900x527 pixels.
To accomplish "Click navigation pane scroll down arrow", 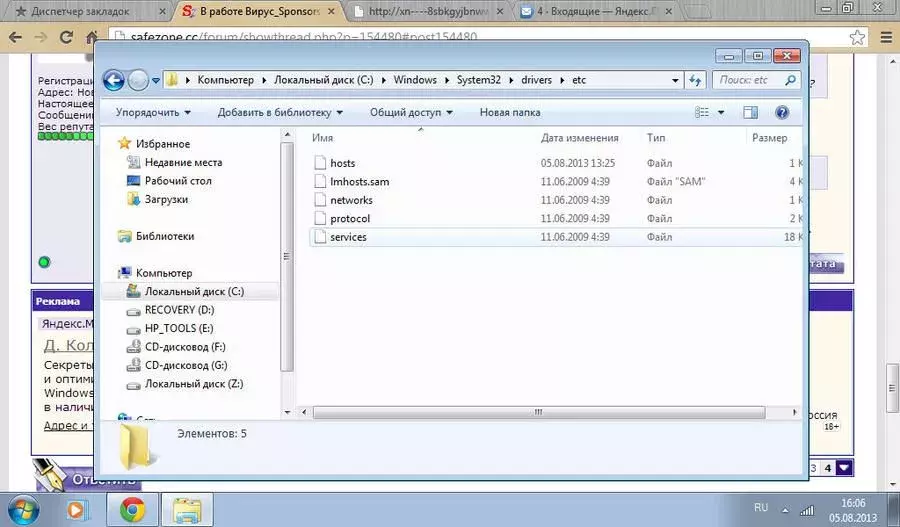I will (287, 412).
